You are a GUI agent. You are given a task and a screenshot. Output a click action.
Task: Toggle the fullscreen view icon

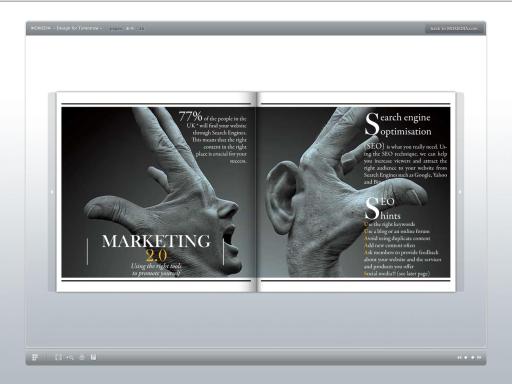[x=58, y=357]
